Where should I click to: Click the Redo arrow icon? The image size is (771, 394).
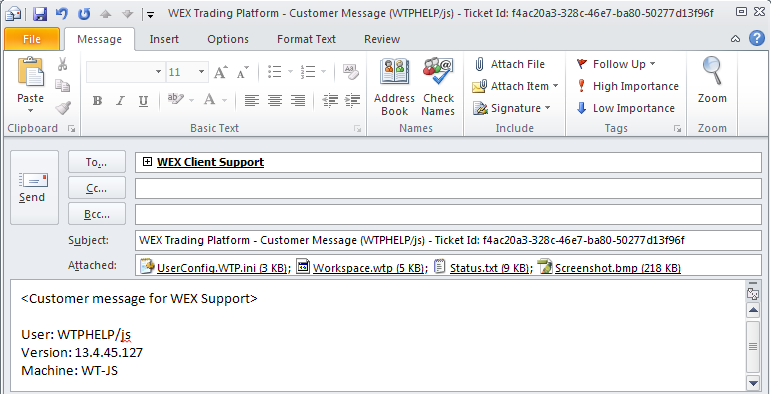click(85, 13)
